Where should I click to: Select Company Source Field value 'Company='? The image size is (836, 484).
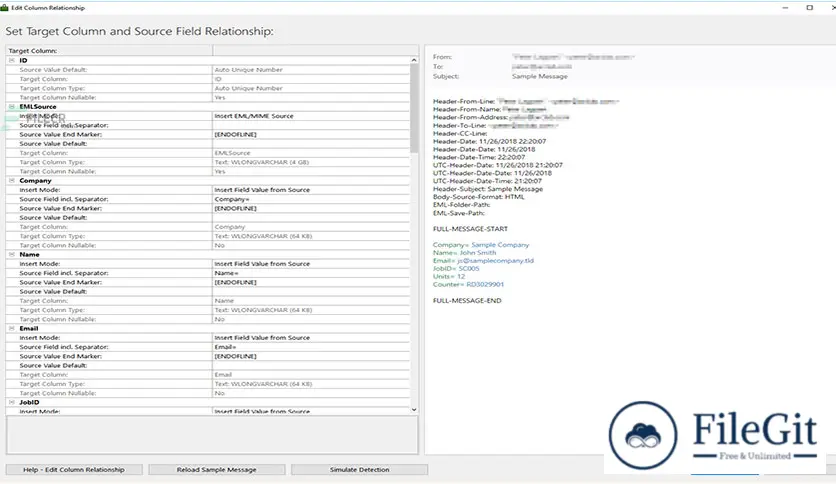click(311, 199)
